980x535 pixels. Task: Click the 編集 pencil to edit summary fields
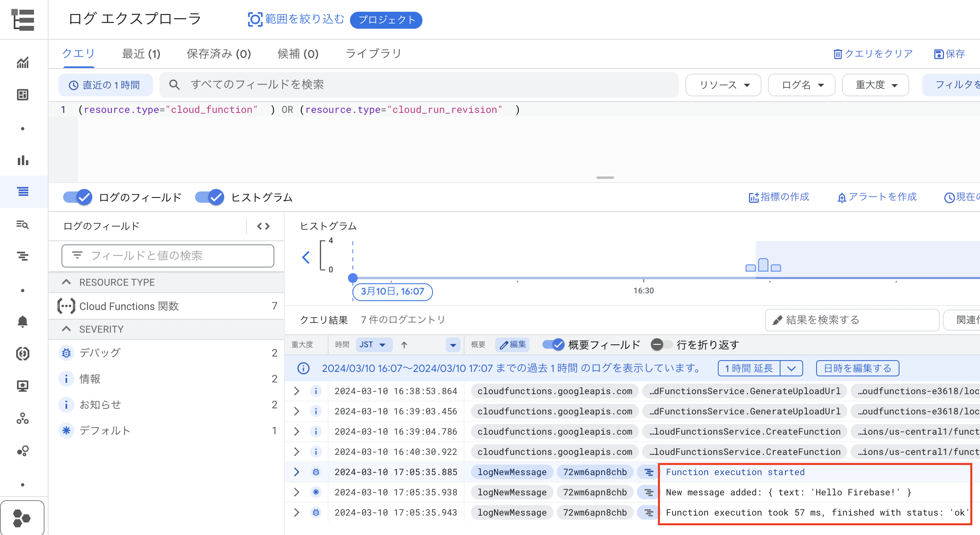512,344
